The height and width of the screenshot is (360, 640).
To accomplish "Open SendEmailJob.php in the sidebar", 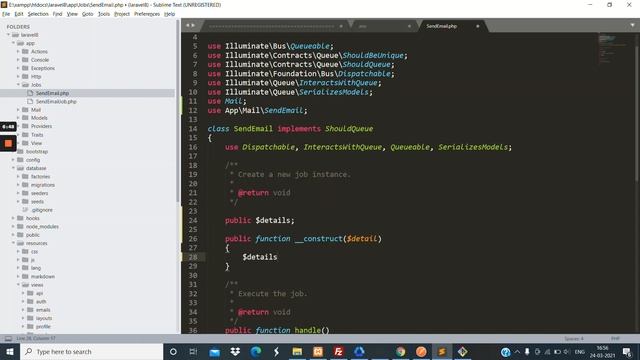I will tap(56, 102).
